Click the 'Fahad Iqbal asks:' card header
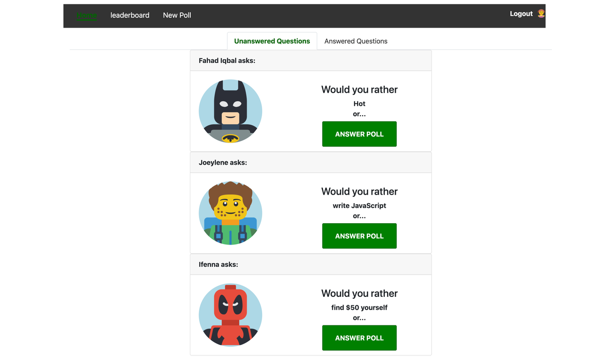The width and height of the screenshot is (609, 364). pos(311,60)
